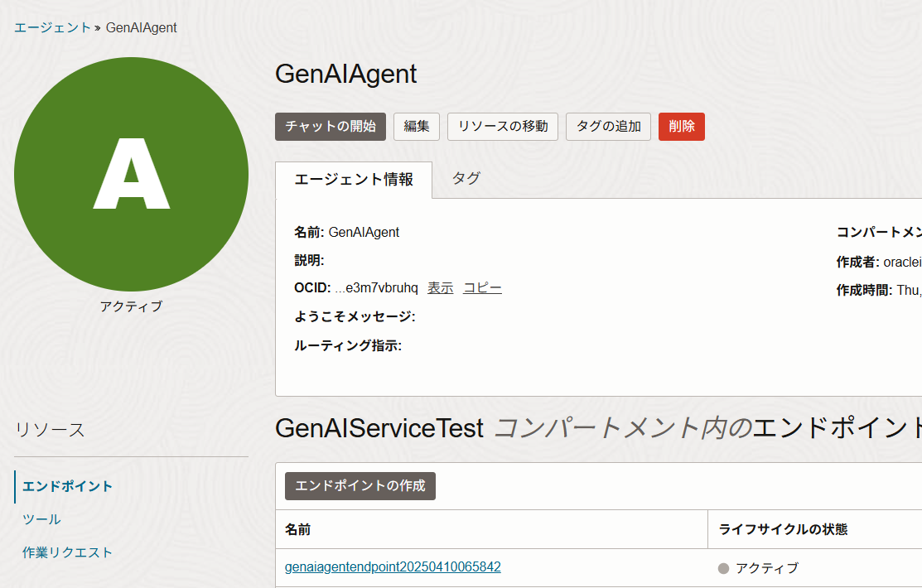Click the 名前: GenAIAgent field text
The width and height of the screenshot is (922, 588).
(346, 232)
